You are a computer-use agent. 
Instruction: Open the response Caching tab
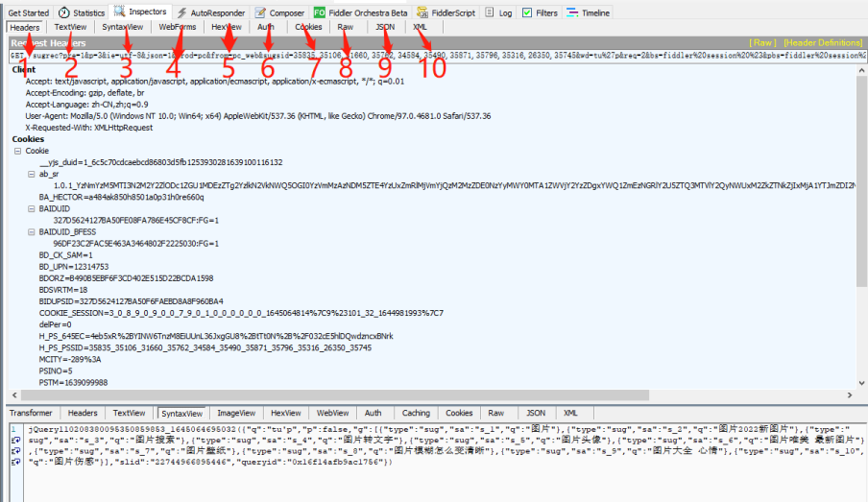[416, 413]
